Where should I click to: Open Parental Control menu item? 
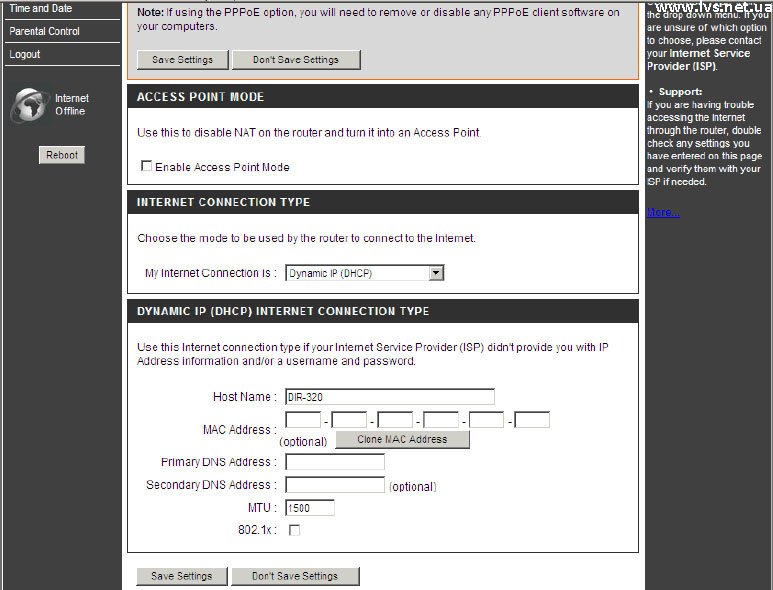click(45, 31)
